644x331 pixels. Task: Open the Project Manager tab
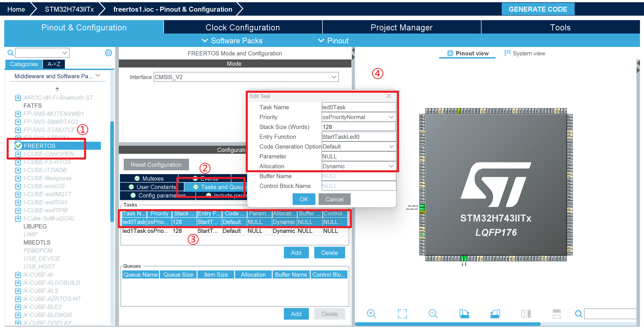(x=402, y=27)
